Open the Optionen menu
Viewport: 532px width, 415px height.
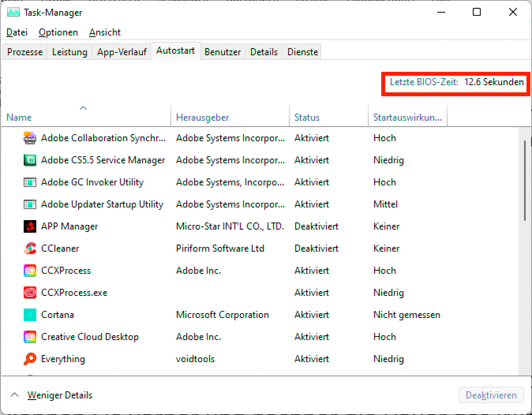58,32
